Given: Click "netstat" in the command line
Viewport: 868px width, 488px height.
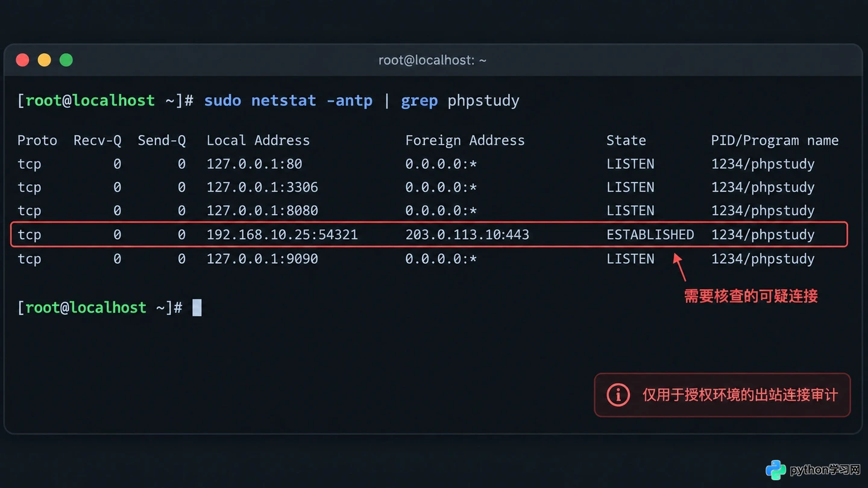Looking at the screenshot, I should tap(283, 101).
